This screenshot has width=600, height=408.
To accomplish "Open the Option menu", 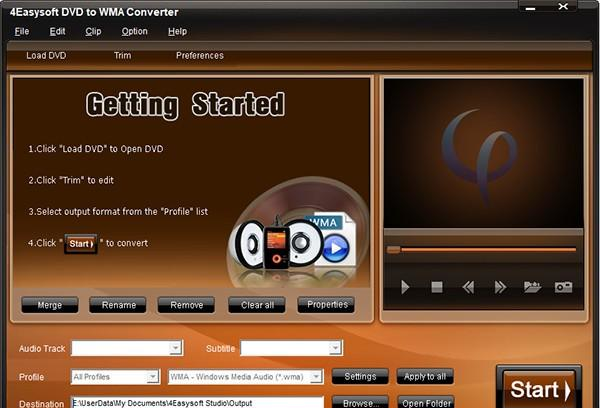I will coord(134,31).
